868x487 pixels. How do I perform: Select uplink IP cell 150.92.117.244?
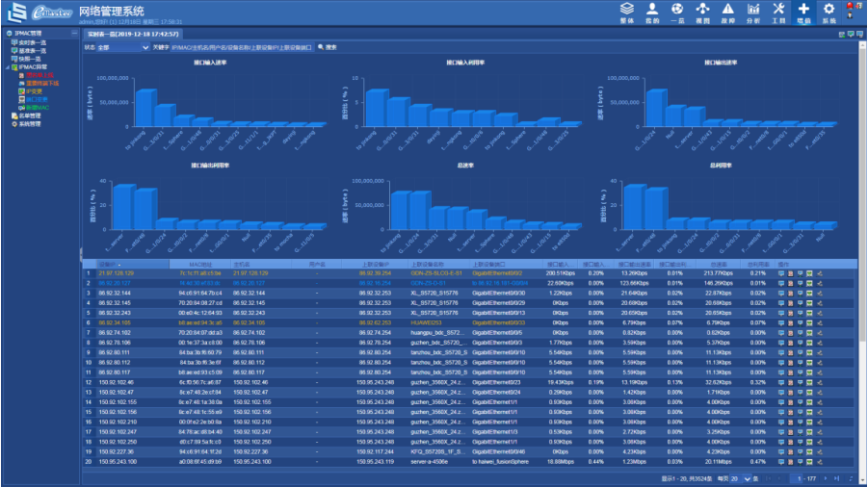[x=376, y=452]
